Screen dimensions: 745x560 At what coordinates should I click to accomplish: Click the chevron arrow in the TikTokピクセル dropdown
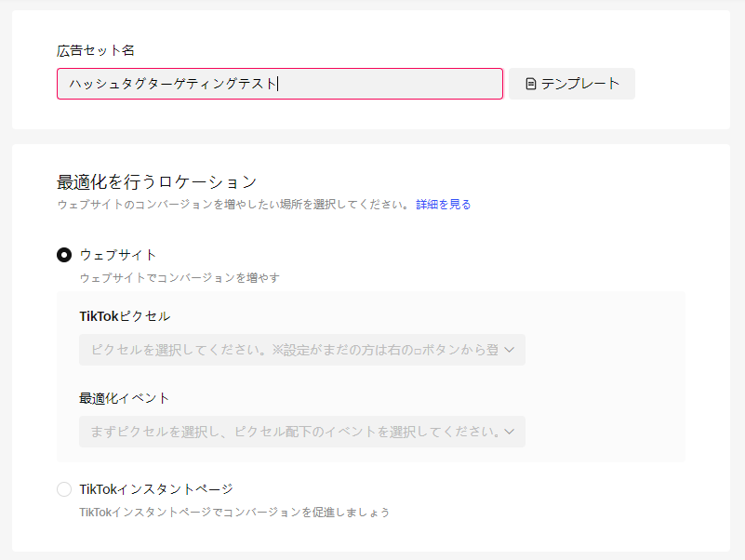pyautogui.click(x=510, y=351)
